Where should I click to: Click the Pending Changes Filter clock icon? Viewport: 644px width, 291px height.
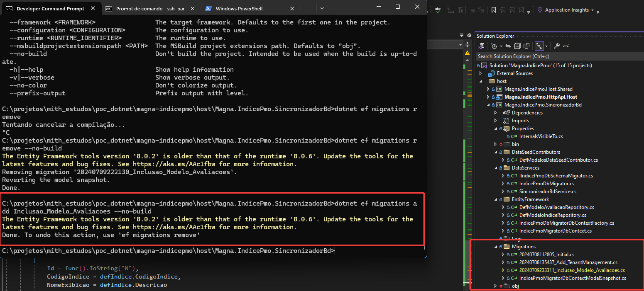[494, 46]
